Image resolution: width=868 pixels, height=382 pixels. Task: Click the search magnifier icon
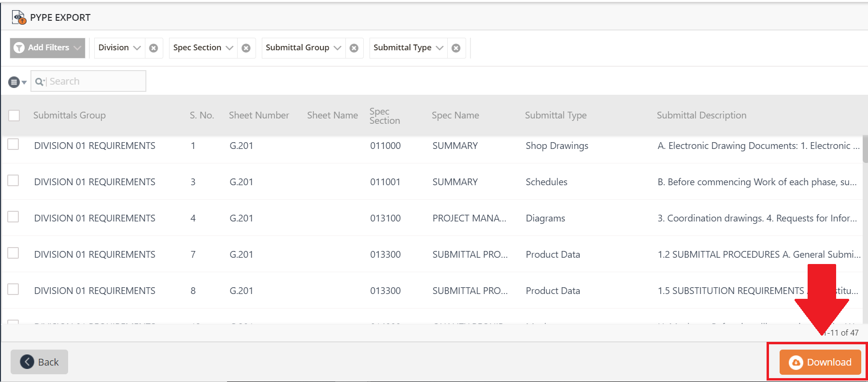tap(40, 82)
